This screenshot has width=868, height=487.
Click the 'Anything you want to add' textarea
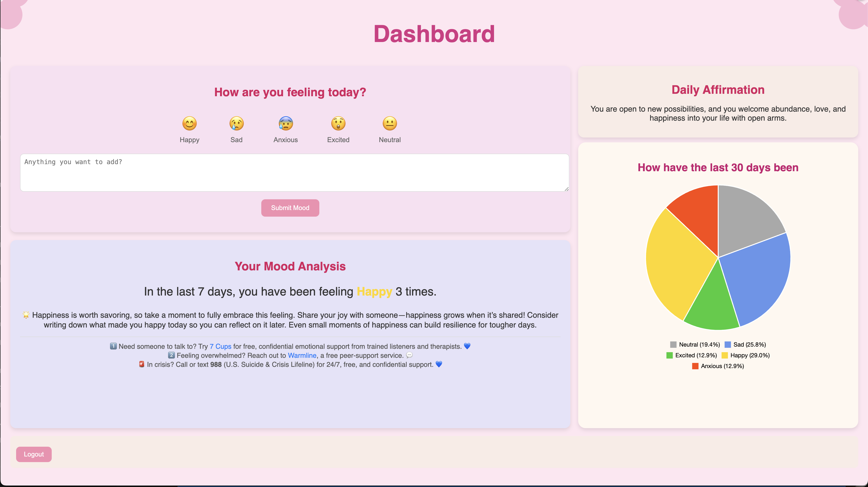click(294, 173)
